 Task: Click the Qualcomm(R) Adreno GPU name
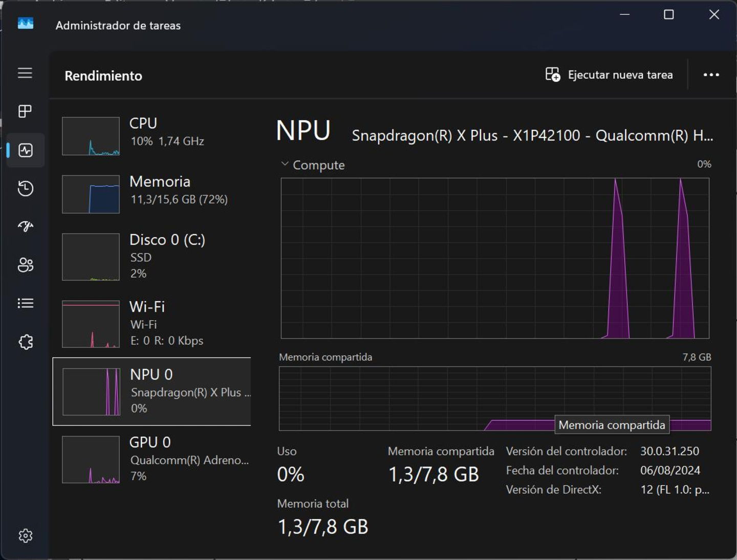[x=189, y=460]
